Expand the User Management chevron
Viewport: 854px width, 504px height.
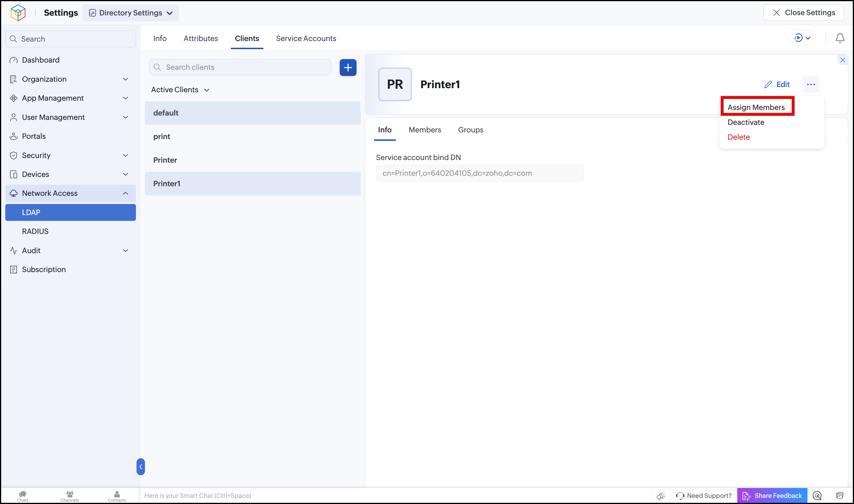coord(125,117)
